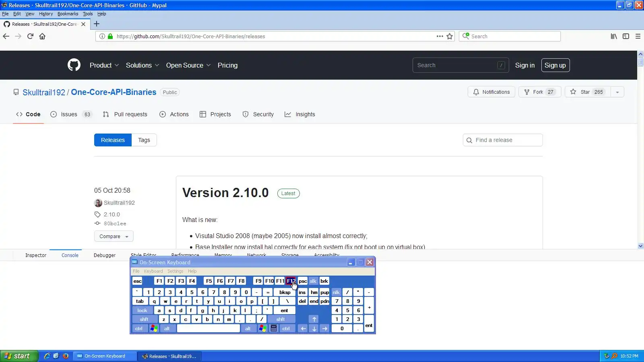Image resolution: width=644 pixels, height=362 pixels.
Task: Toggle the shft key next to z
Action: coord(144,319)
